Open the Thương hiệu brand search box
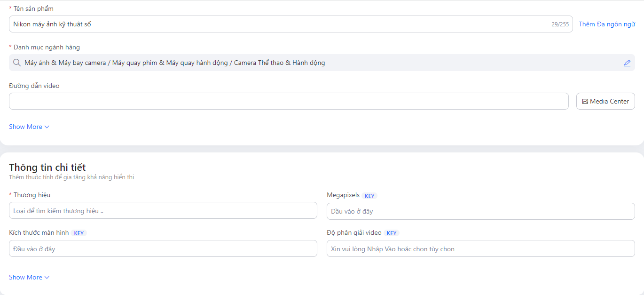Viewport: 644px width, 295px height. pyautogui.click(x=163, y=211)
